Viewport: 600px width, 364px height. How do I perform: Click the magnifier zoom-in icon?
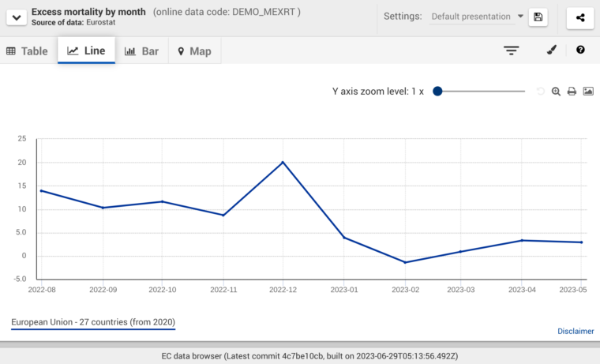click(556, 92)
